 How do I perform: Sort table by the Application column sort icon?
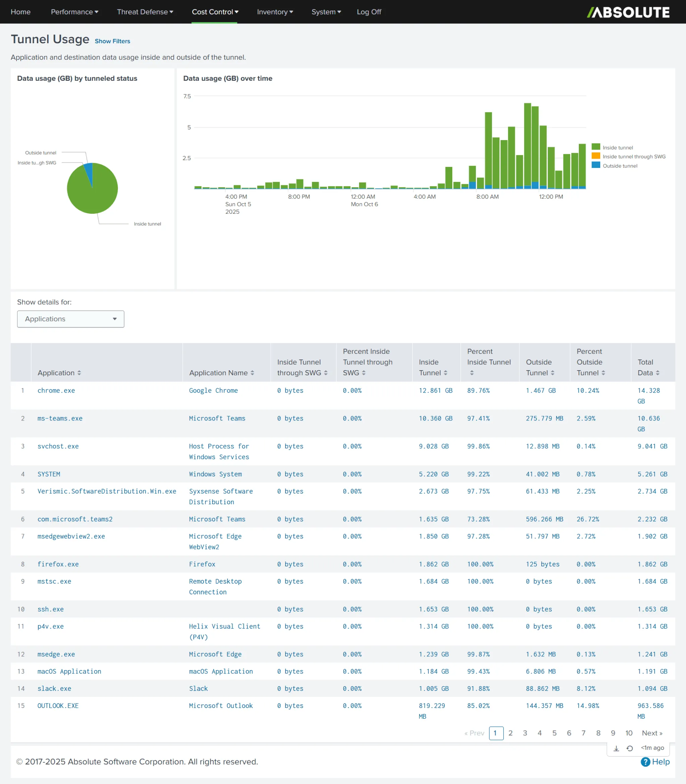tap(79, 373)
